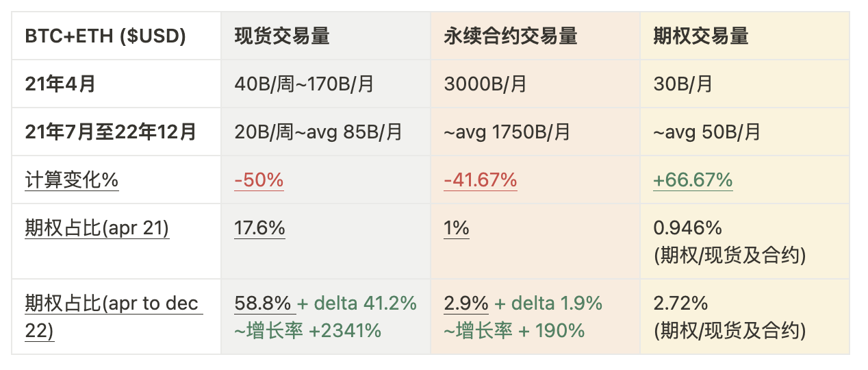
Task: Click the green +66.67% value
Action: (693, 180)
